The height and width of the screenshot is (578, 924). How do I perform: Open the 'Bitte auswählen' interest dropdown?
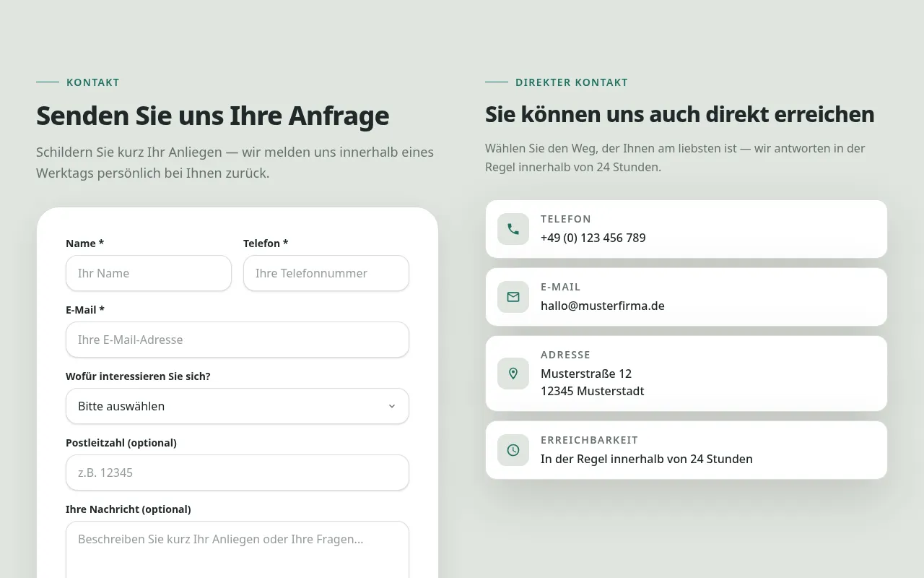pyautogui.click(x=237, y=406)
